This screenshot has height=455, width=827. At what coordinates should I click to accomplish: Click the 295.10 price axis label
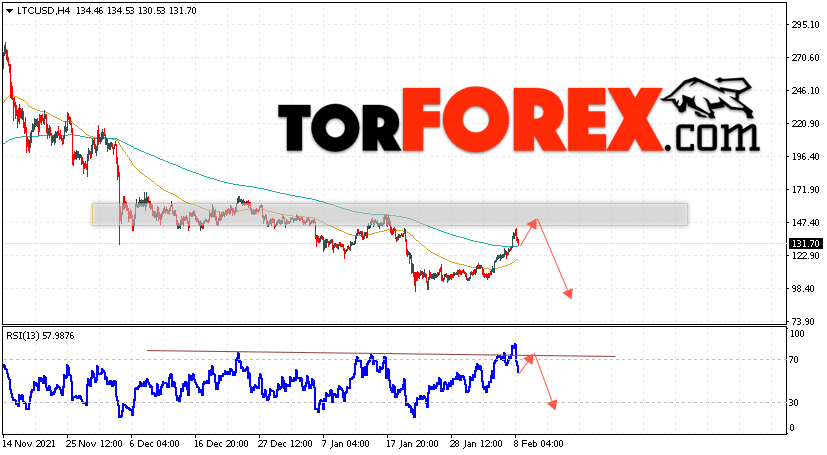tap(805, 24)
